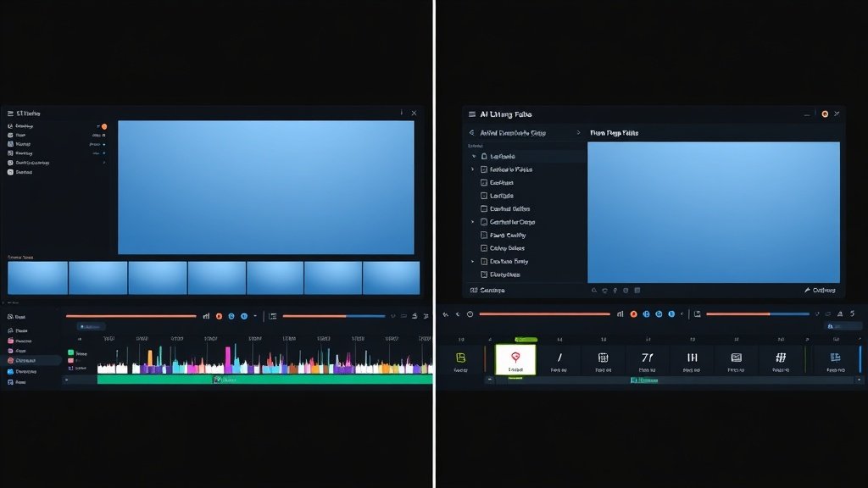
Task: Click the levels bars icon in left timeline toolbar
Action: click(206, 316)
